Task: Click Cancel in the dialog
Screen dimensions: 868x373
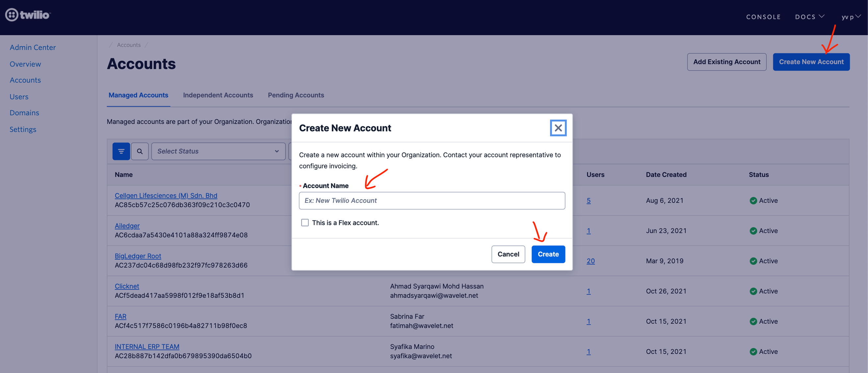Action: point(508,254)
